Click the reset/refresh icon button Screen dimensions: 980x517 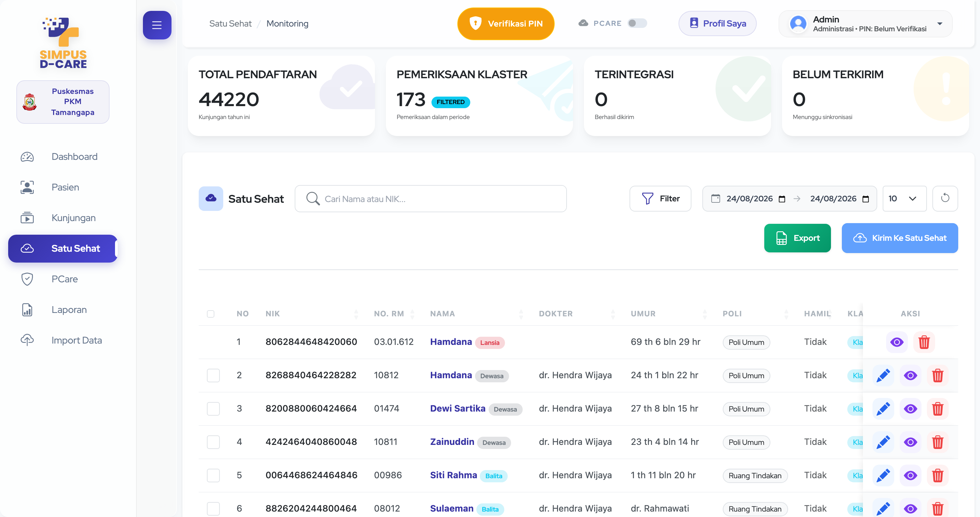(x=945, y=198)
